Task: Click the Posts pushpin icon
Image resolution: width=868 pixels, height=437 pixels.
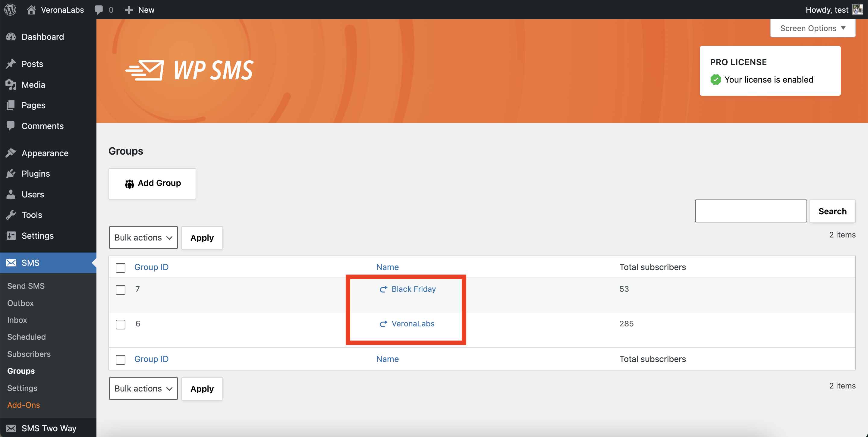Action: (11, 64)
